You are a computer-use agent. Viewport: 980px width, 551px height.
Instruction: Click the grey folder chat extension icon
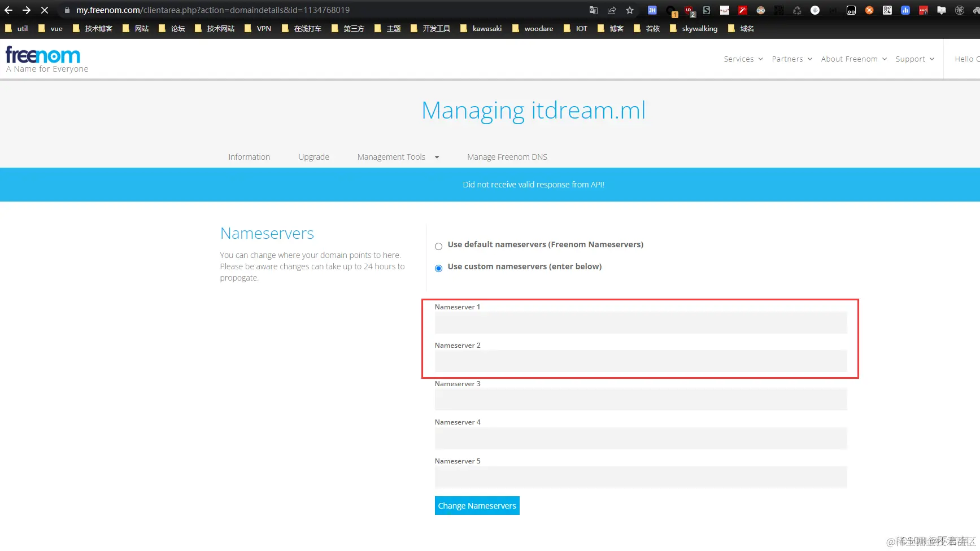942,10
